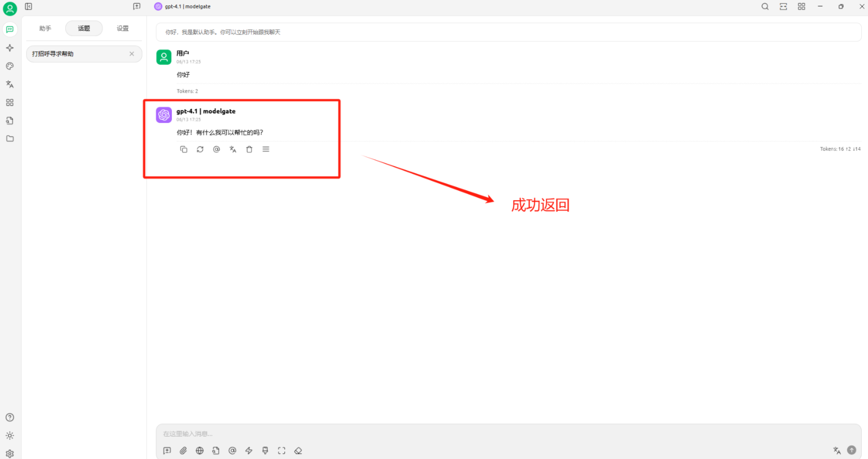Delete the gpt-4.1 reply message

point(250,150)
